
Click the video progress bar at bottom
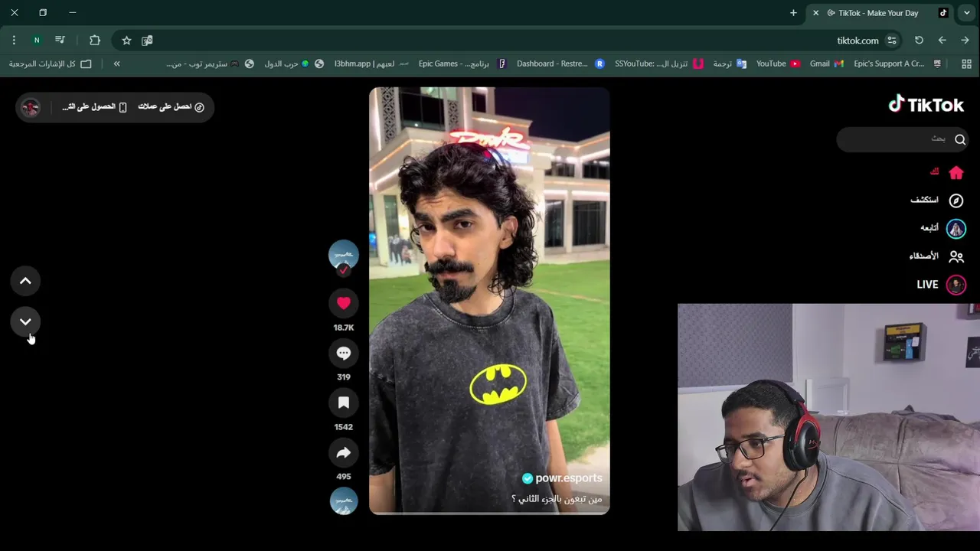tap(489, 513)
